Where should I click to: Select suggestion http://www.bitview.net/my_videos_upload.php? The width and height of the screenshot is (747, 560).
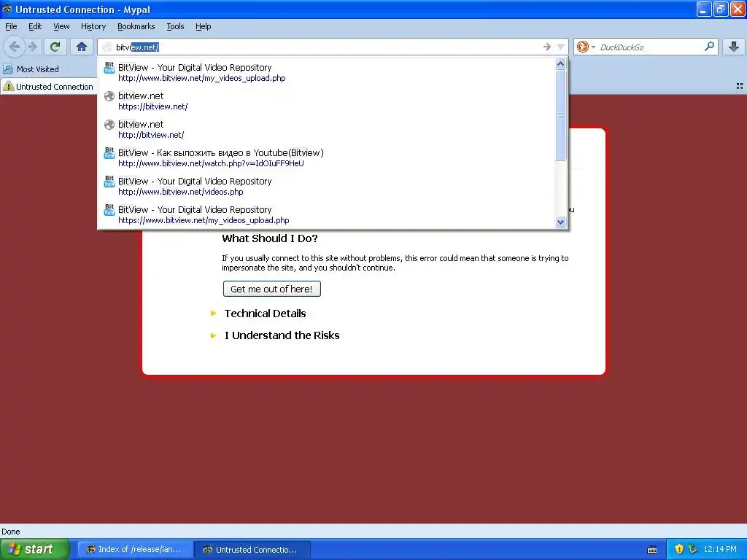[327, 72]
